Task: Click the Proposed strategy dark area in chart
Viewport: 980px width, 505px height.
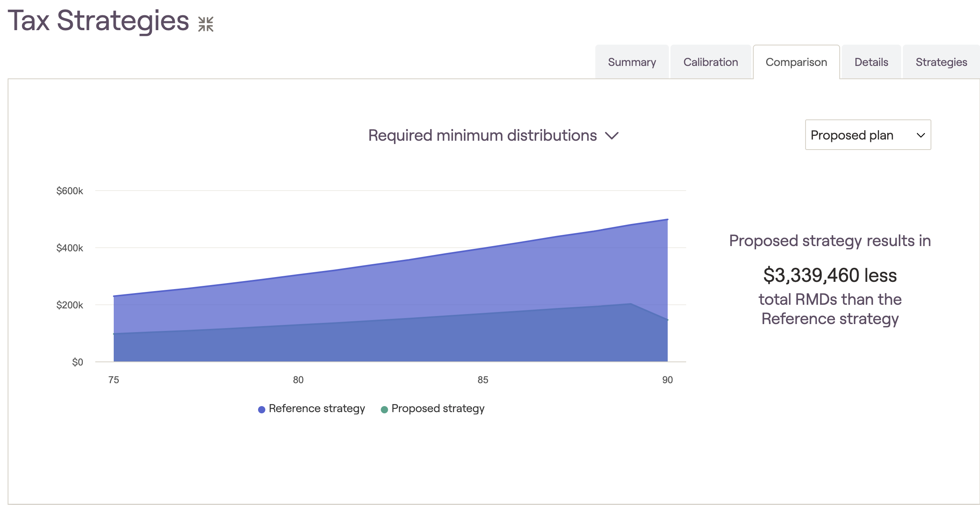Action: tap(390, 342)
